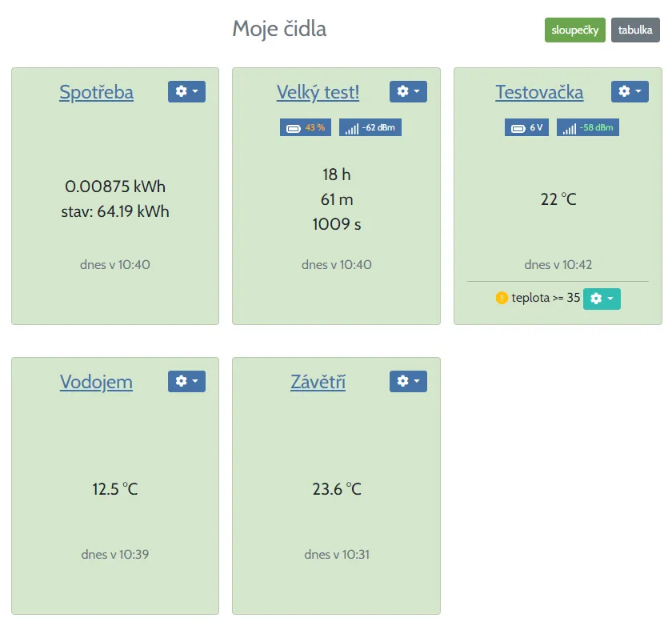Viewport: 672px width, 626px height.
Task: Click the -58 dBm signal strength badge
Action: pyautogui.click(x=588, y=127)
